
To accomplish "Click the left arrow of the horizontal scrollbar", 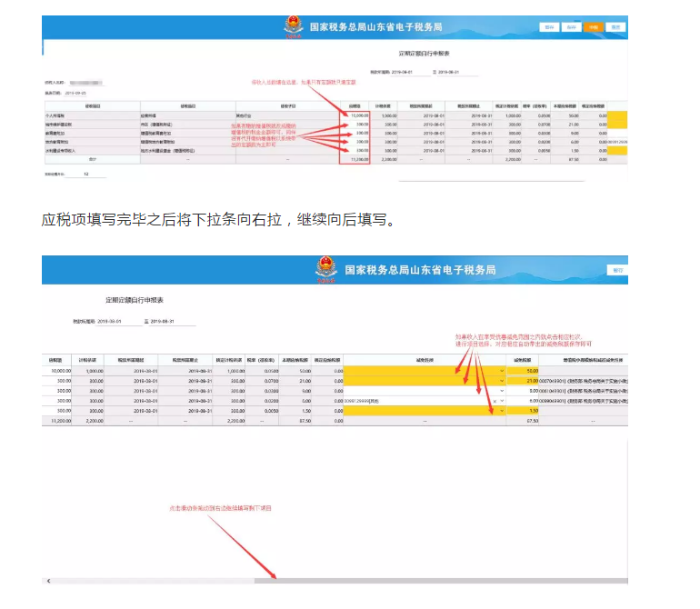I will pyautogui.click(x=49, y=581).
